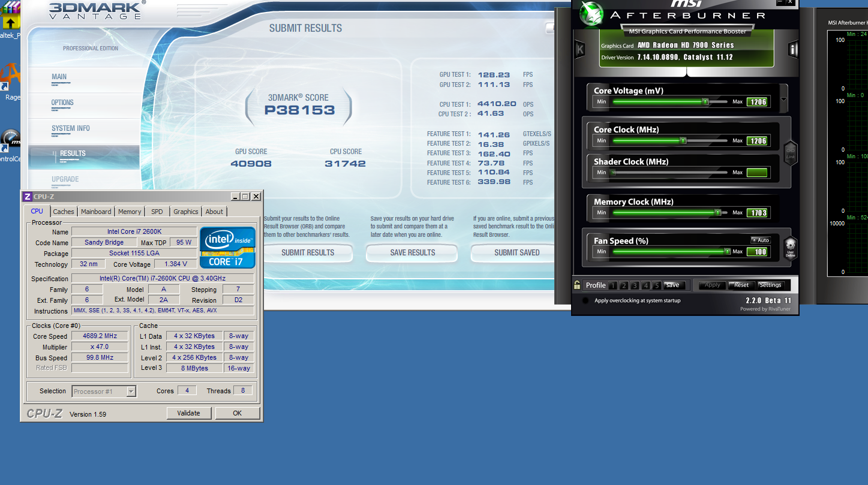
Task: Click the GPU score value 40908
Action: click(251, 164)
